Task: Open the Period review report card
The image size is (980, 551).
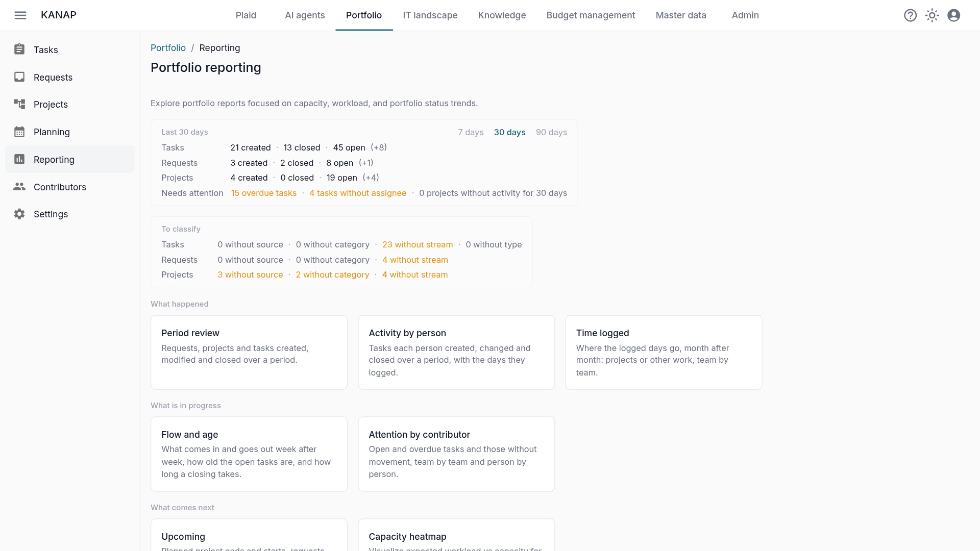Action: pos(249,353)
